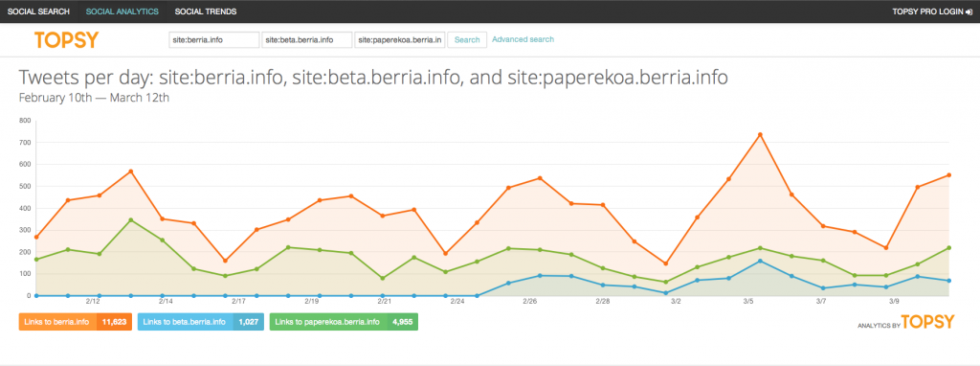Click the 800 y-axis label
The image size is (980, 366).
pos(25,120)
